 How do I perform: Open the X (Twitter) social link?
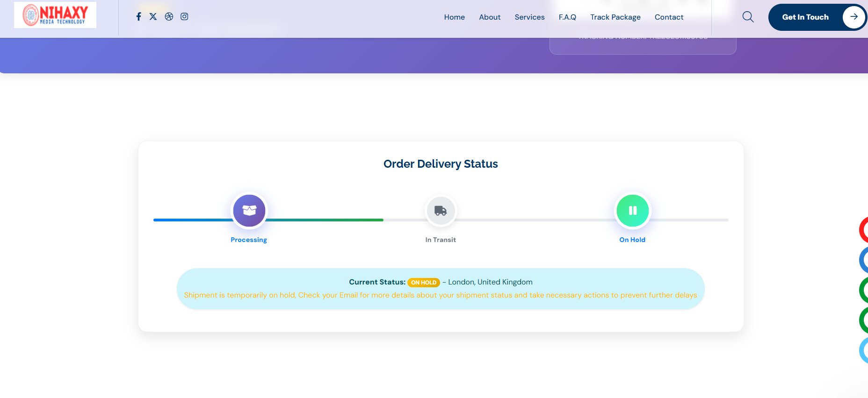(x=153, y=17)
